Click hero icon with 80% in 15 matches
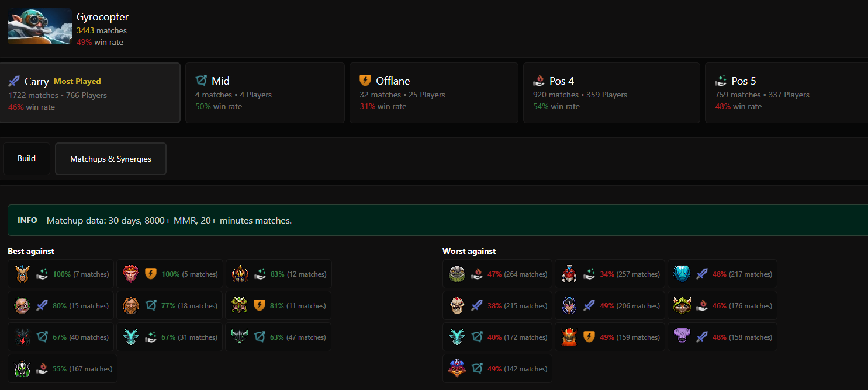 22,305
